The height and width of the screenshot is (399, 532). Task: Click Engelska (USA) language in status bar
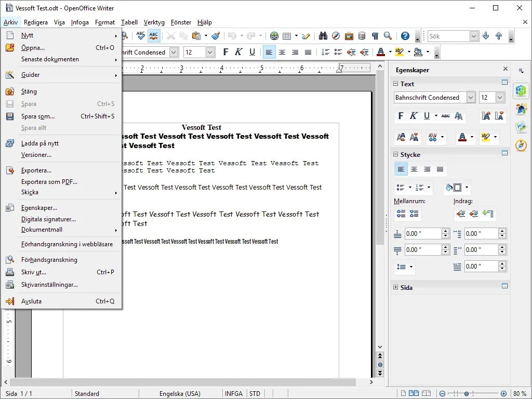tap(180, 394)
